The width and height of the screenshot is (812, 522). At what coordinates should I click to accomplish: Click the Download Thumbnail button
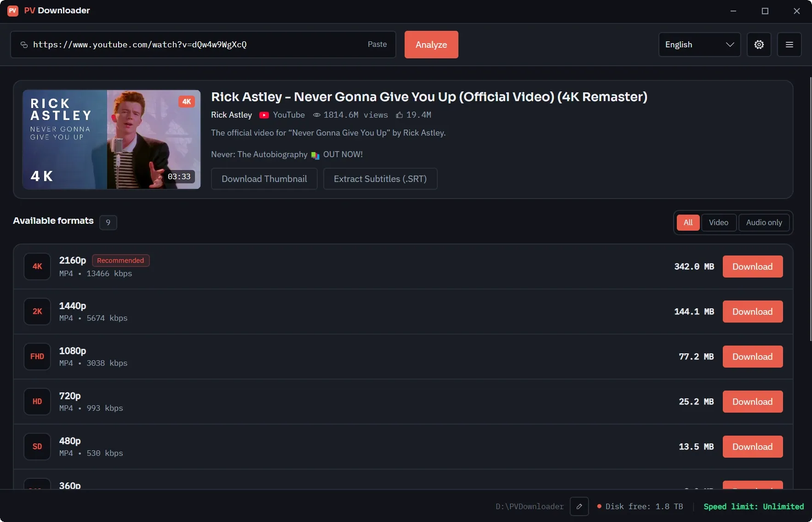264,179
